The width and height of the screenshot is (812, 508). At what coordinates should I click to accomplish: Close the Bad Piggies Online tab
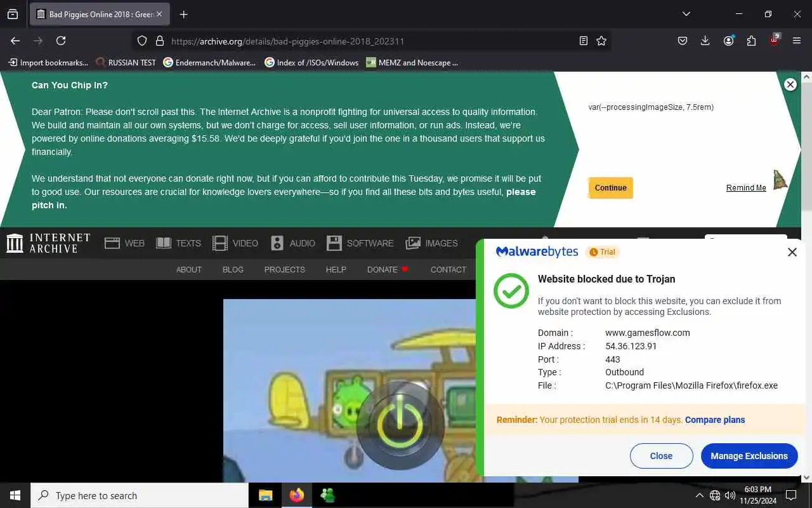(159, 14)
